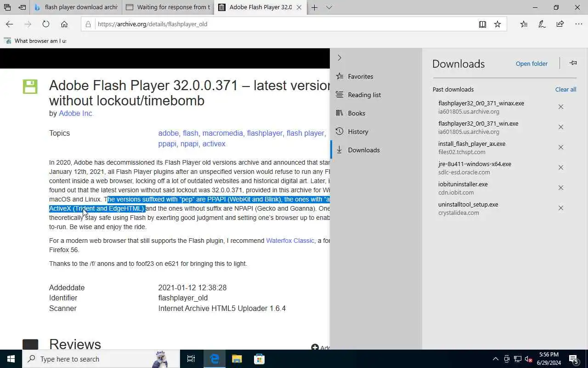
Task: Click the Add notes pen icon
Action: coord(542,24)
